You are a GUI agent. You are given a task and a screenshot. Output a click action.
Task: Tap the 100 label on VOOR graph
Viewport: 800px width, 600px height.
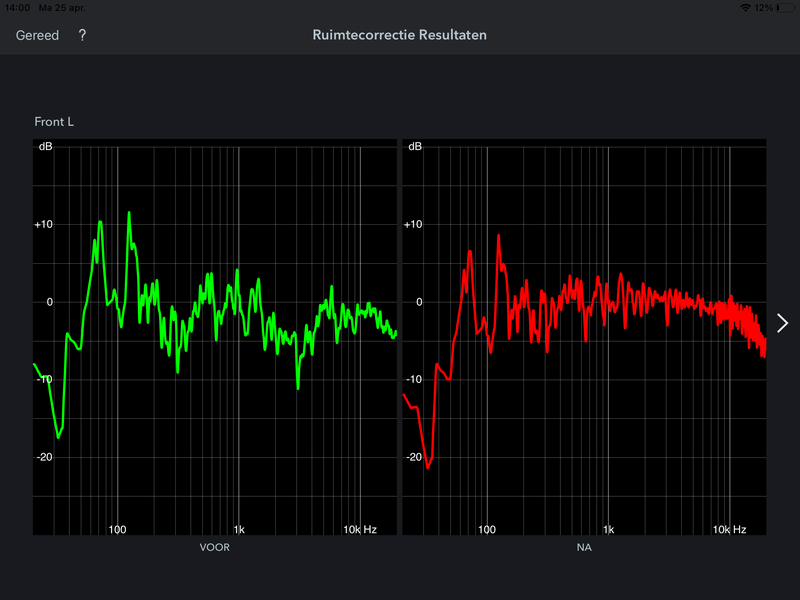click(x=117, y=530)
